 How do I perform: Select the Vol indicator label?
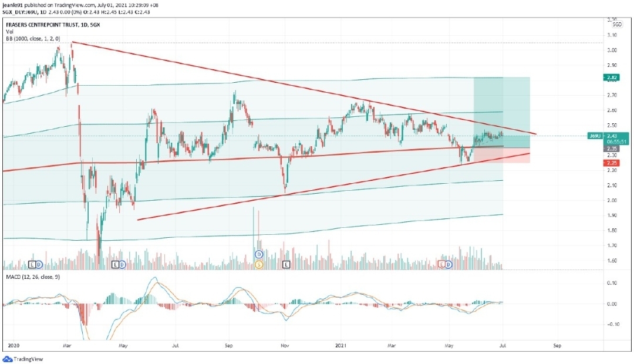pos(9,32)
